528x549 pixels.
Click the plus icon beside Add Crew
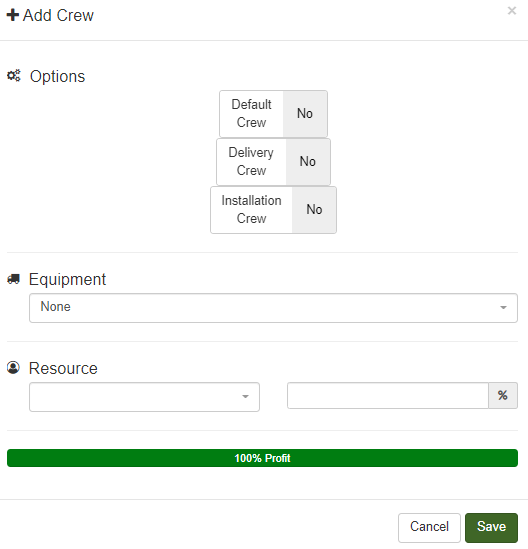[13, 15]
